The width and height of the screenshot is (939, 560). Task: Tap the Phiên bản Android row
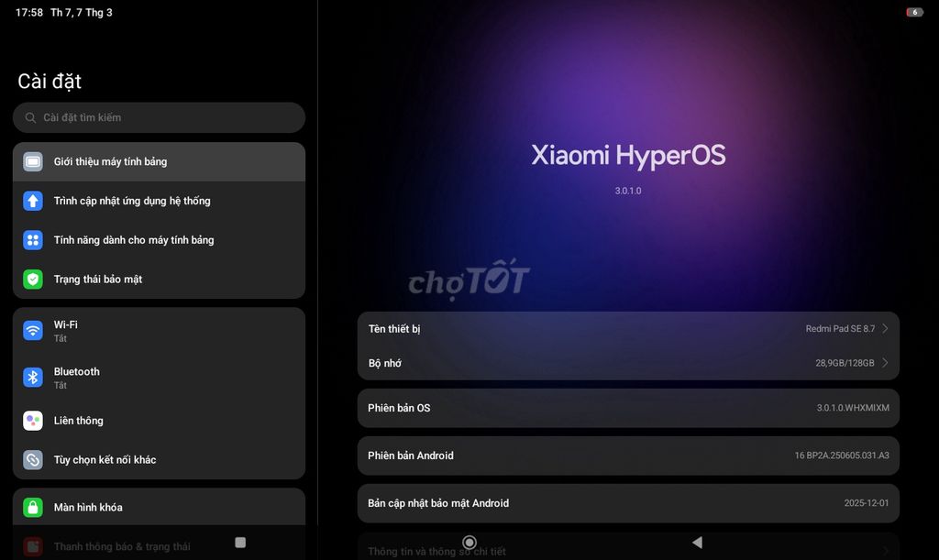[x=628, y=456]
